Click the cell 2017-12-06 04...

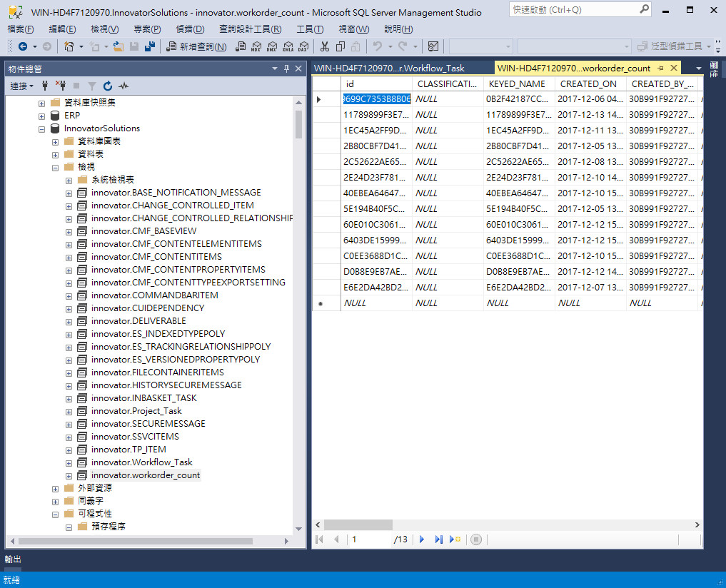[590, 99]
